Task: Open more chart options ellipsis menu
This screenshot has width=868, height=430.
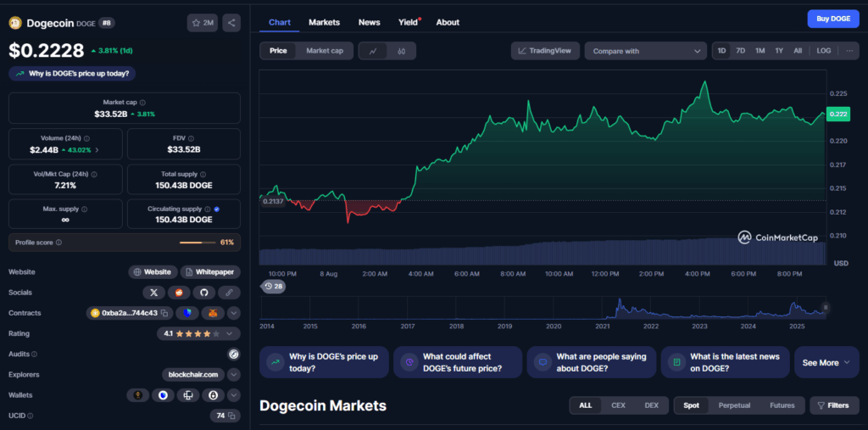Action: click(x=849, y=50)
